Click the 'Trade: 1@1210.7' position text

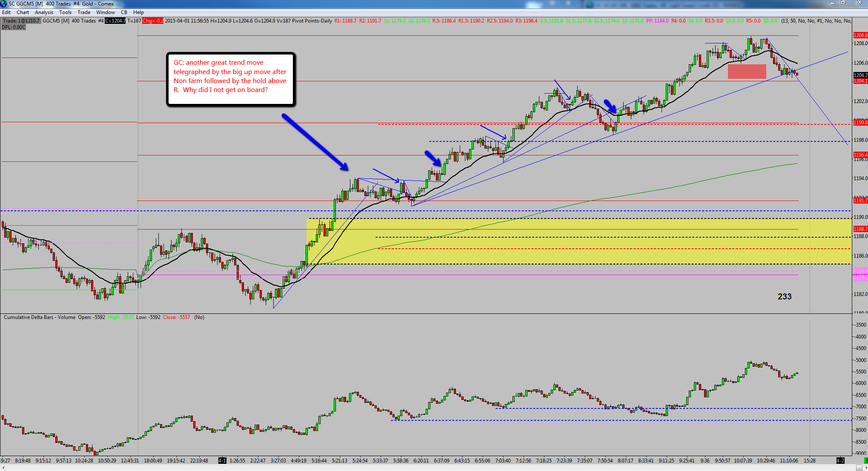pyautogui.click(x=21, y=21)
